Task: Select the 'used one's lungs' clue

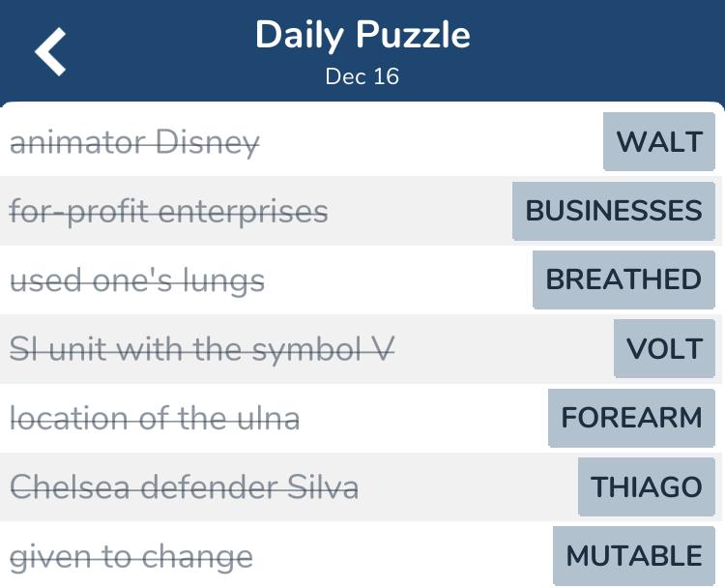Action: coord(137,280)
